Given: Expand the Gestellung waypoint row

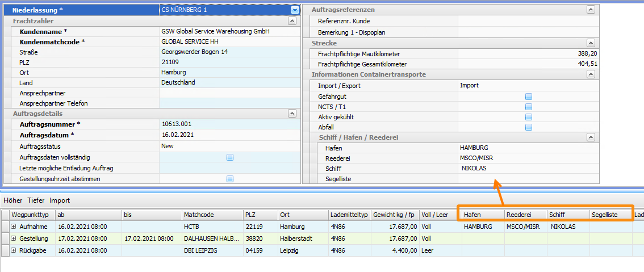Looking at the screenshot, I should [x=14, y=238].
